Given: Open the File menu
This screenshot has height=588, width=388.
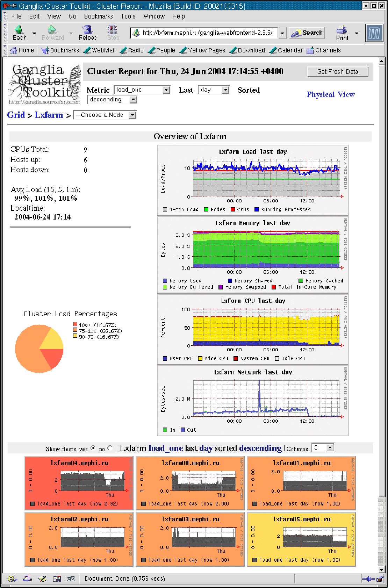Looking at the screenshot, I should 16,16.
